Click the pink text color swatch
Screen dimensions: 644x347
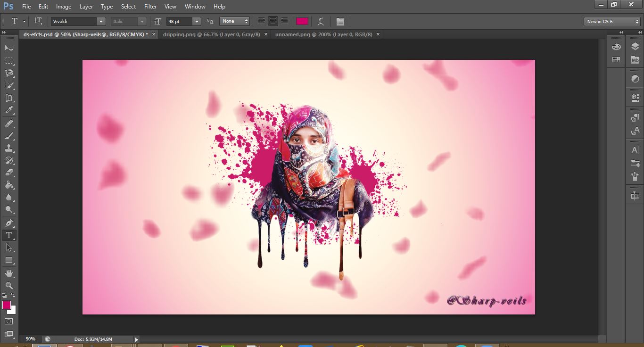(x=302, y=21)
